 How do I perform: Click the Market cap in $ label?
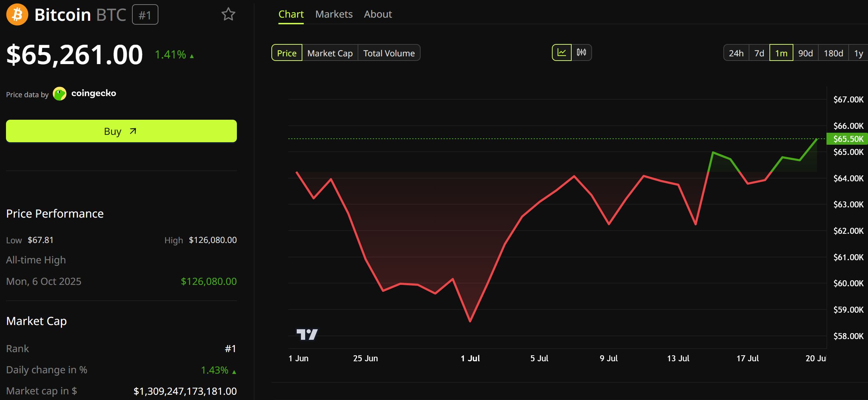click(x=42, y=391)
